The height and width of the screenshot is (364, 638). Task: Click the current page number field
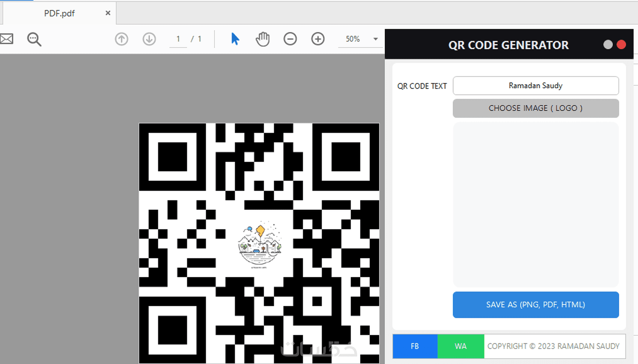[x=178, y=39]
